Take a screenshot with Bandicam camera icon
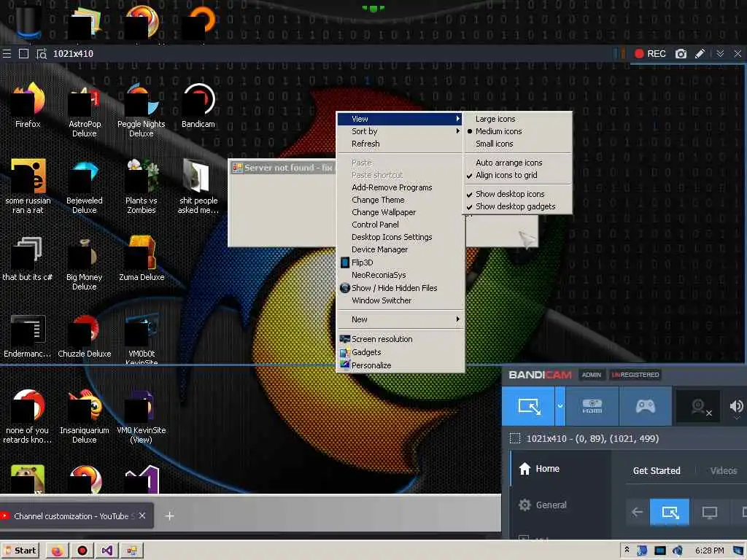Screen dimensions: 747x560 [681, 54]
